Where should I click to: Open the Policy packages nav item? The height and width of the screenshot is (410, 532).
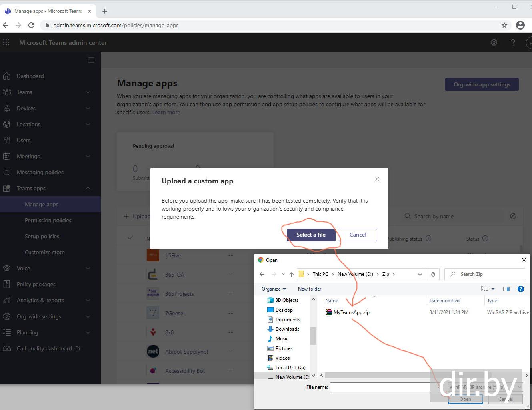[x=36, y=284]
